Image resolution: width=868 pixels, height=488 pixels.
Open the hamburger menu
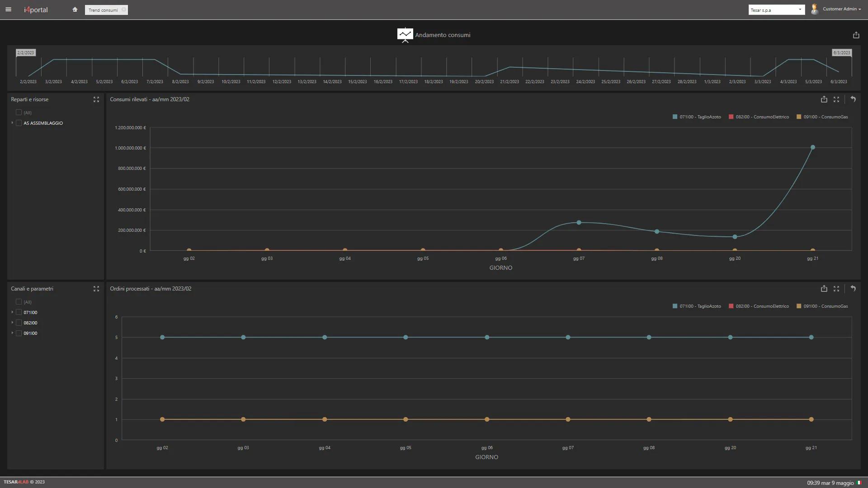click(8, 9)
